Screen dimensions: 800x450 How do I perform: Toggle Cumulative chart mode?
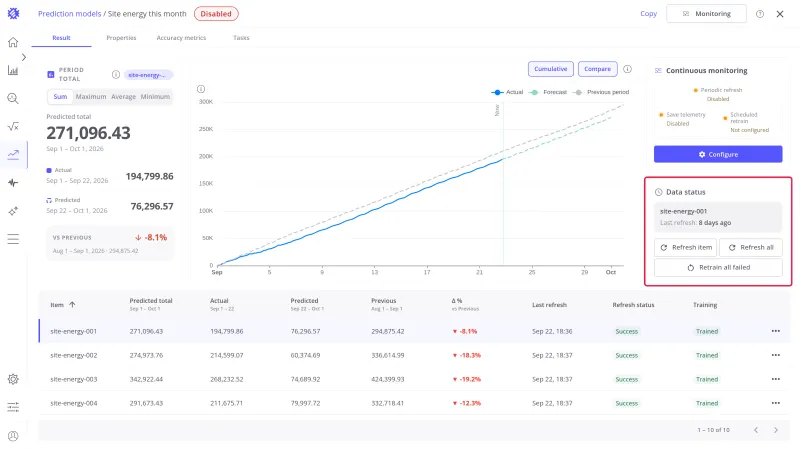click(551, 69)
